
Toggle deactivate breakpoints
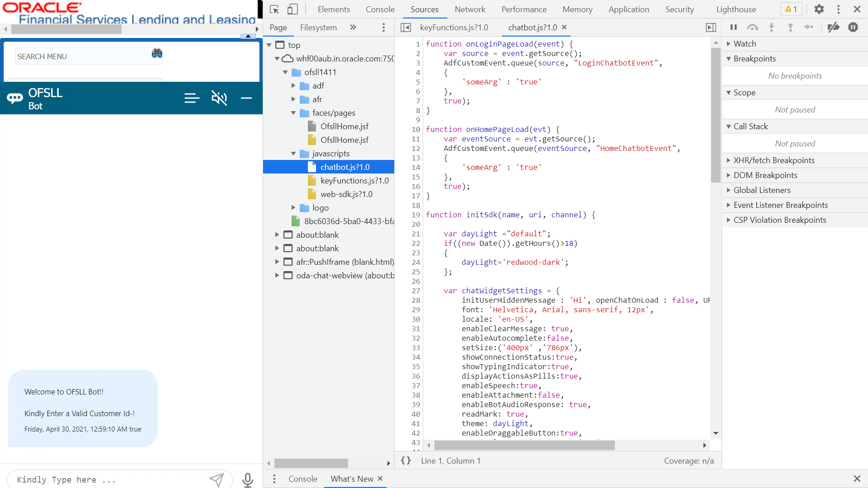tap(833, 28)
